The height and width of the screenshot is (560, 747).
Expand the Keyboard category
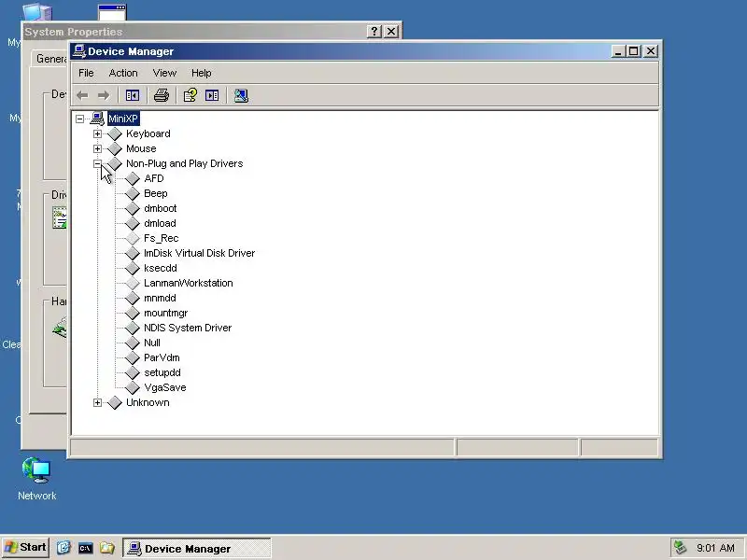click(97, 133)
